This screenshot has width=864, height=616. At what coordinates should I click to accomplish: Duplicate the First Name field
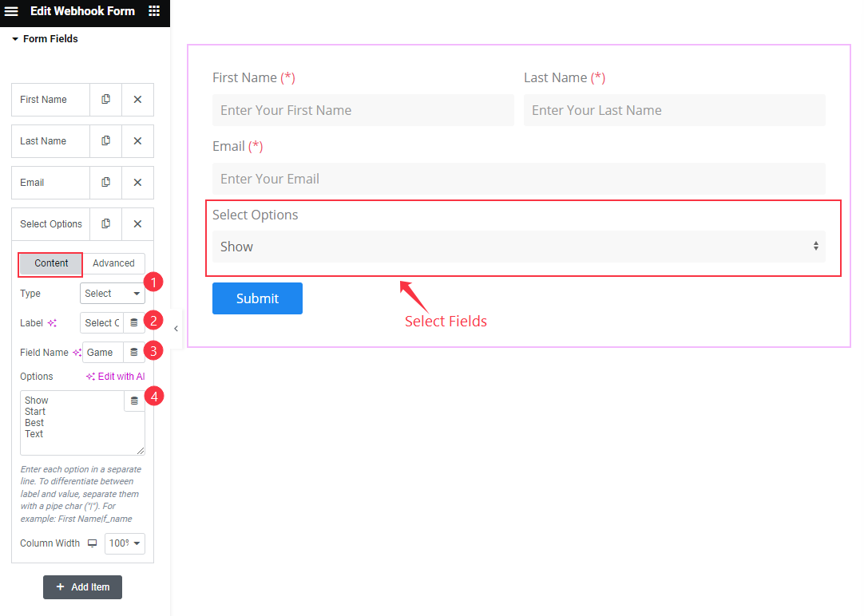(x=105, y=99)
